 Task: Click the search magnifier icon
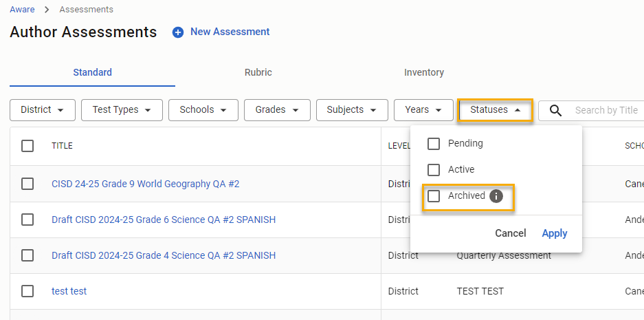point(555,110)
